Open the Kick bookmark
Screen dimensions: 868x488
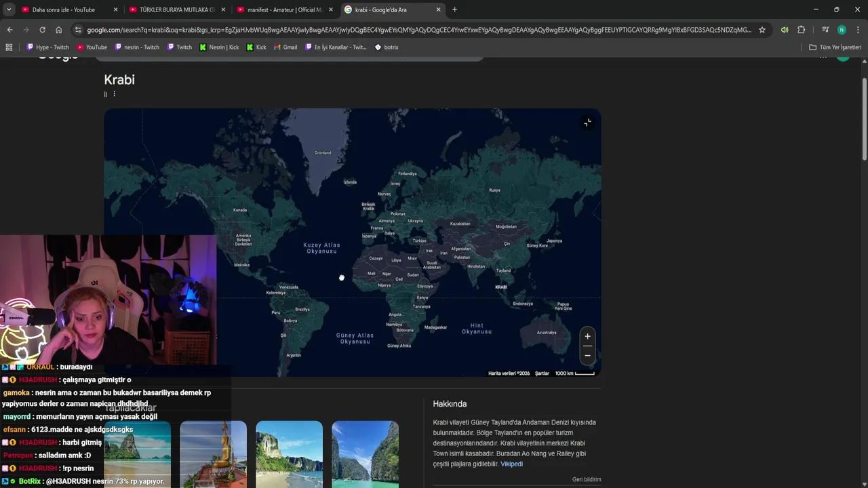click(x=256, y=47)
